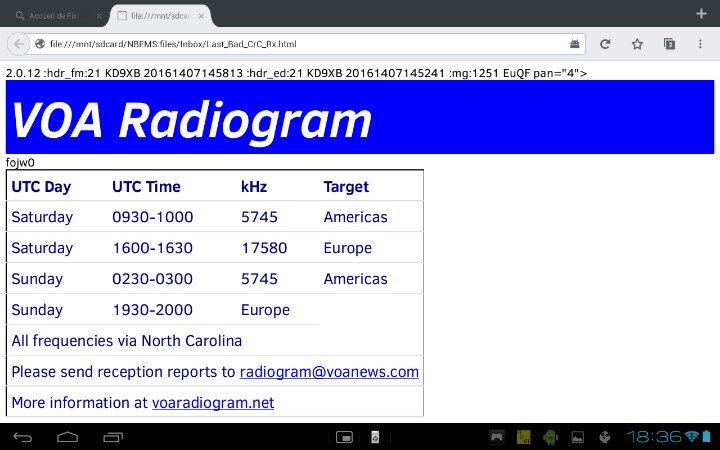Tap the Wi-Fi signal indicator
The width and height of the screenshot is (720, 450).
pyautogui.click(x=691, y=436)
